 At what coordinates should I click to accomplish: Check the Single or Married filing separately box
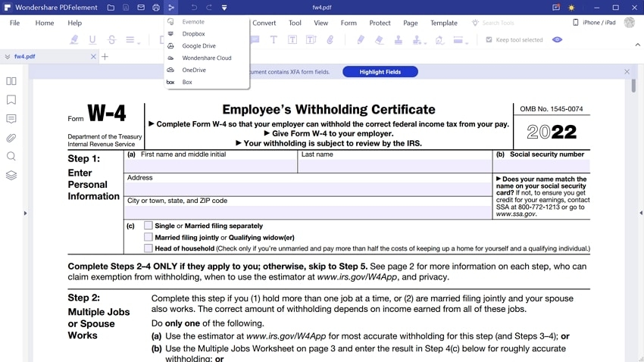click(x=148, y=226)
